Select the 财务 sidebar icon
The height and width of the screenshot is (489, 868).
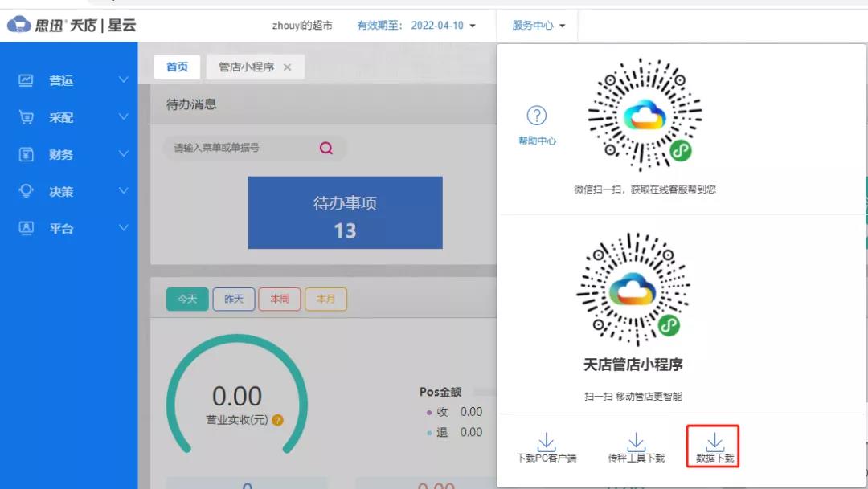pos(27,153)
